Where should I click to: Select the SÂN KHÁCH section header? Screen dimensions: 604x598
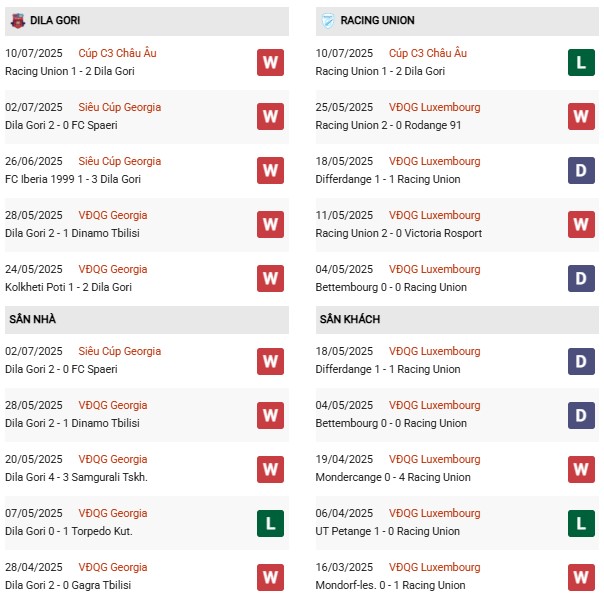coord(350,319)
